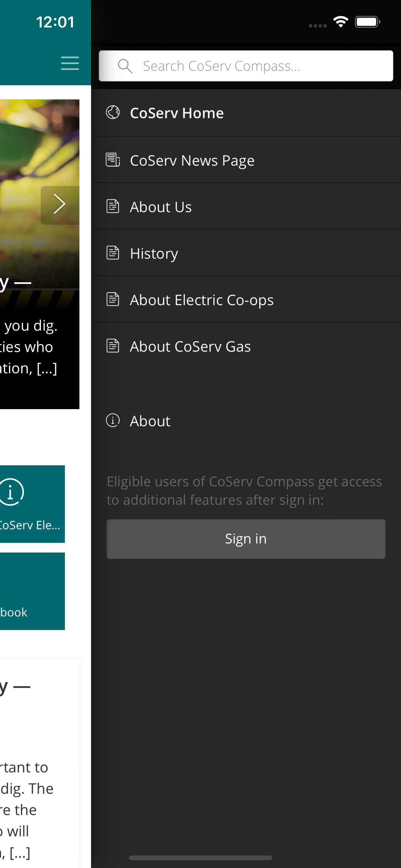Open the About app info entry
Viewport: 401px width, 868px height.
point(246,421)
